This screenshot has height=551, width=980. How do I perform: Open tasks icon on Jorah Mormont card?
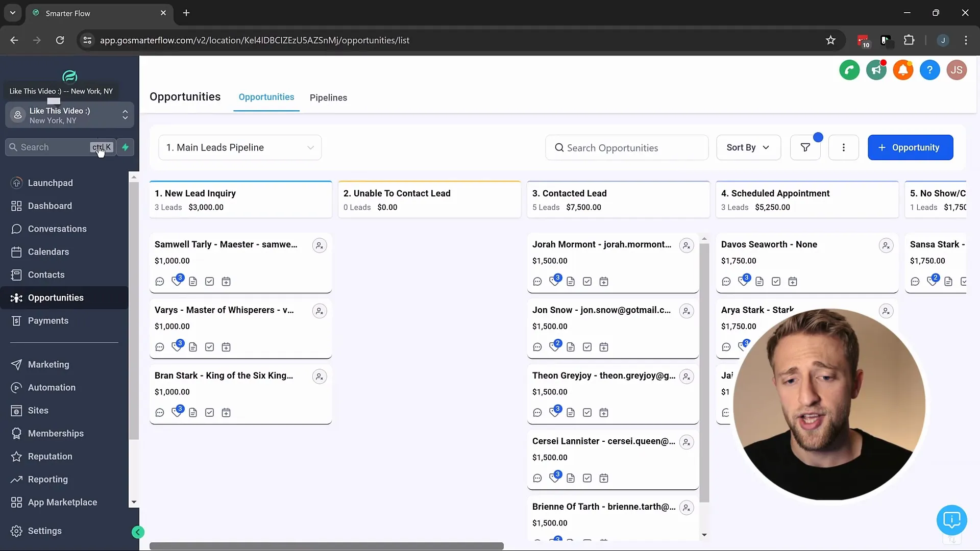tap(587, 282)
